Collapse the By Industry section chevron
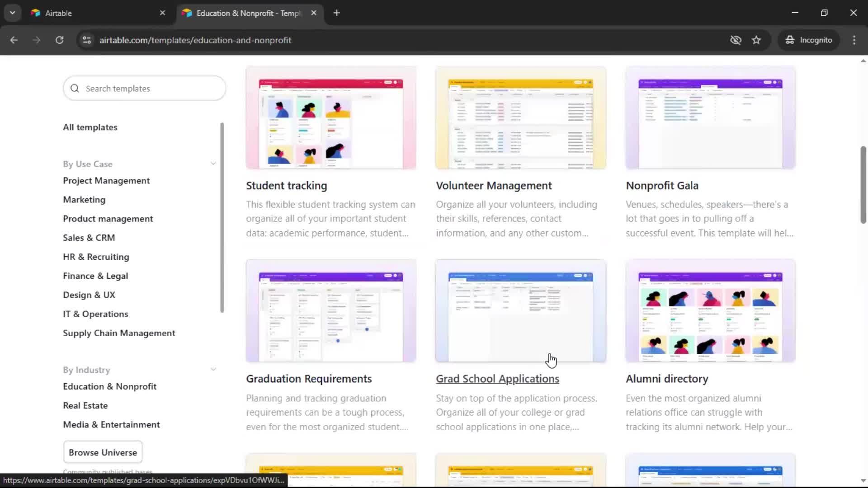 (x=213, y=370)
